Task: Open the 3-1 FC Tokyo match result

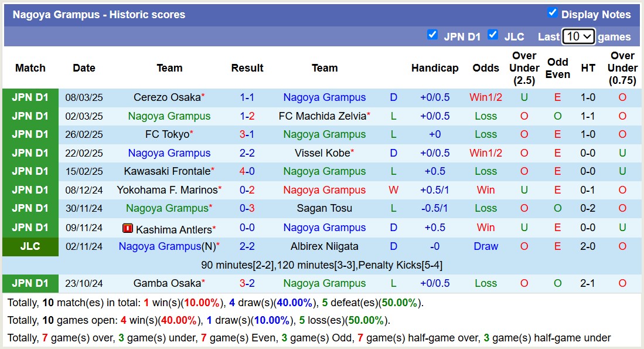Action: 247,134
